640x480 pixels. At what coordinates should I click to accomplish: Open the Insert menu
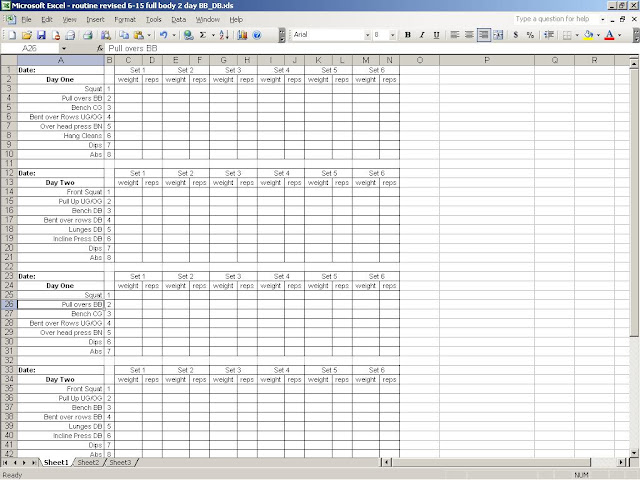click(95, 20)
